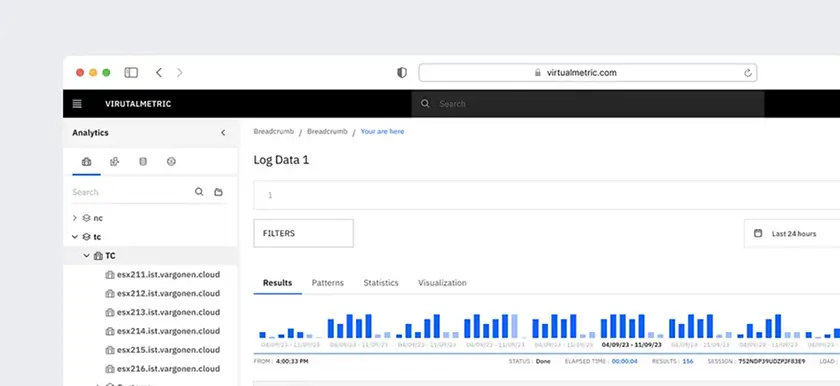Click the magnifier icon in sidebar search
The width and height of the screenshot is (840, 386).
pos(199,192)
